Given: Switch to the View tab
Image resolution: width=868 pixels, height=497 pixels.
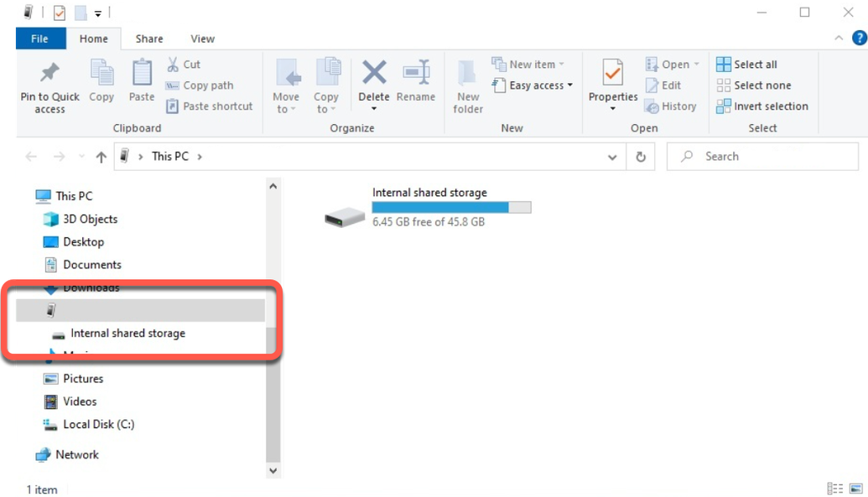Looking at the screenshot, I should (202, 39).
